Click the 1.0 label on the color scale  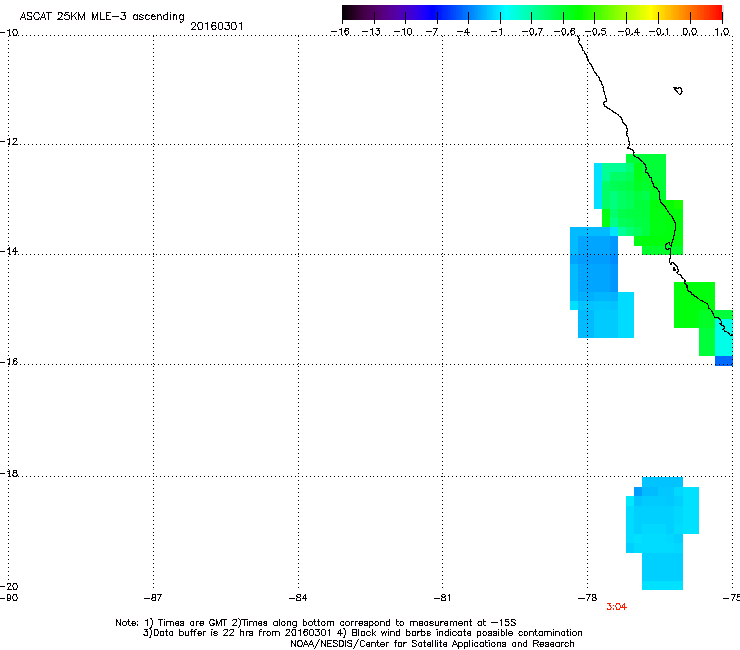pyautogui.click(x=722, y=32)
